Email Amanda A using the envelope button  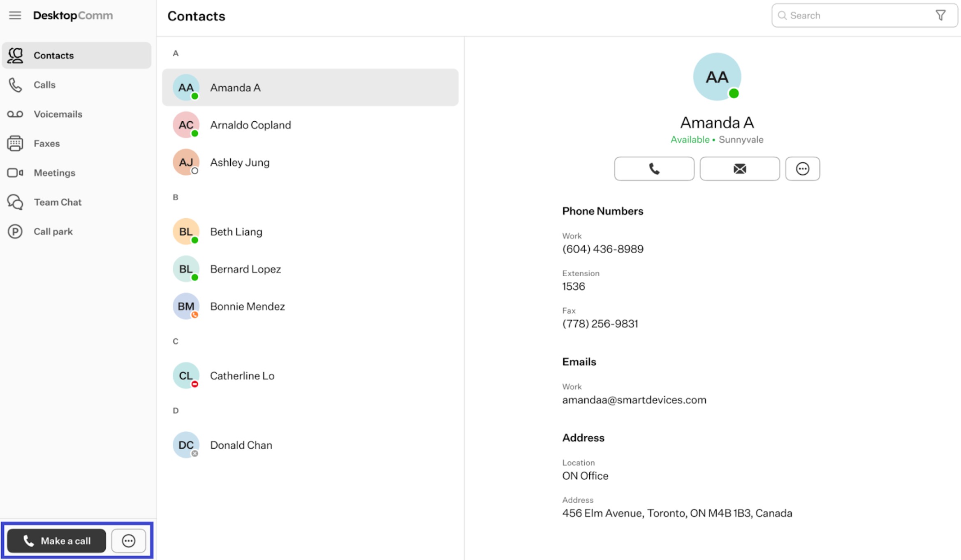(x=740, y=169)
